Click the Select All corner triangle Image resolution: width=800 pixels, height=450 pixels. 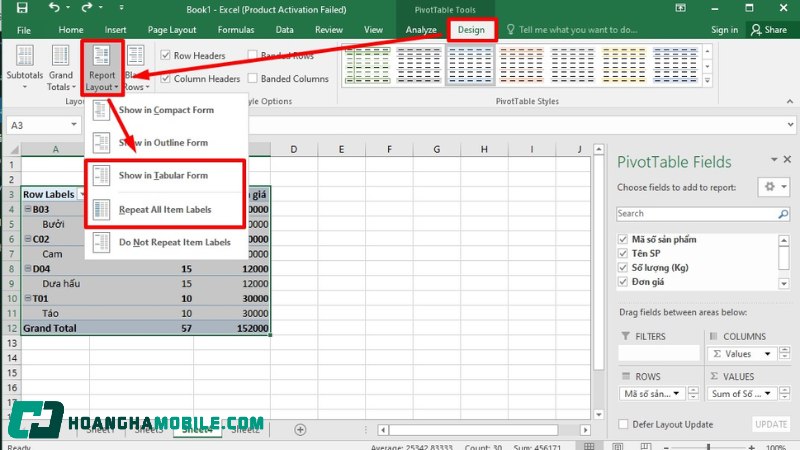14,149
